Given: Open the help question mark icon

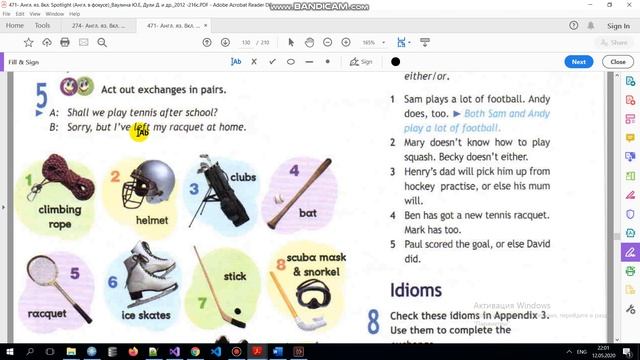Looking at the screenshot, I should (573, 26).
